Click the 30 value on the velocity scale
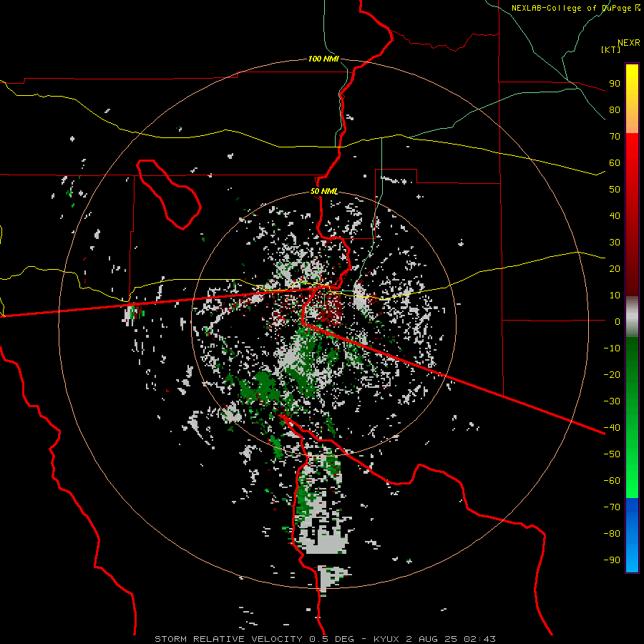 pos(615,243)
